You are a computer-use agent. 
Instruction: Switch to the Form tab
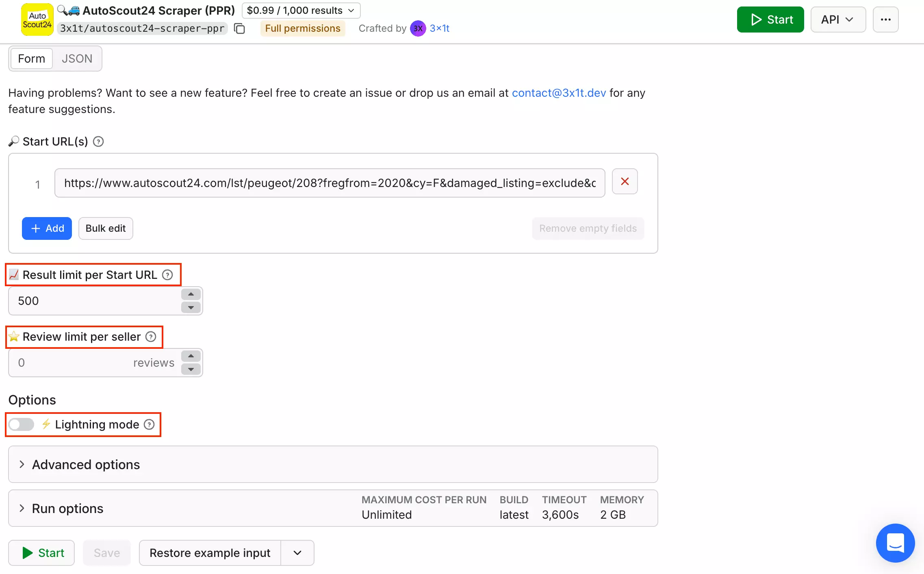point(32,59)
